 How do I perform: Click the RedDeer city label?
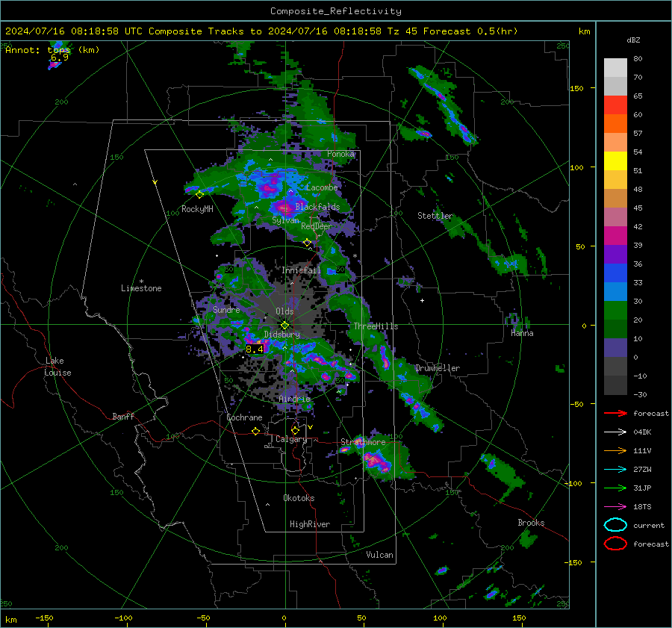click(x=317, y=226)
